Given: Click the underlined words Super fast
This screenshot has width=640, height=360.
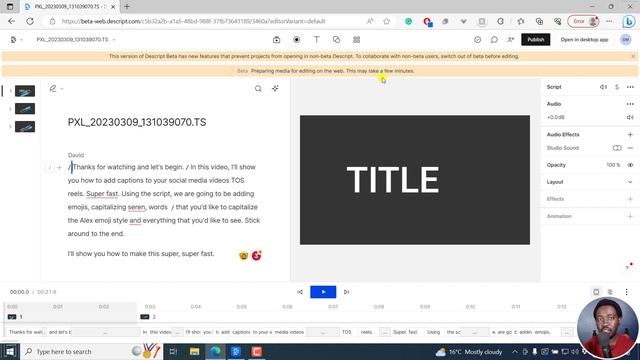Looking at the screenshot, I should point(102,193).
